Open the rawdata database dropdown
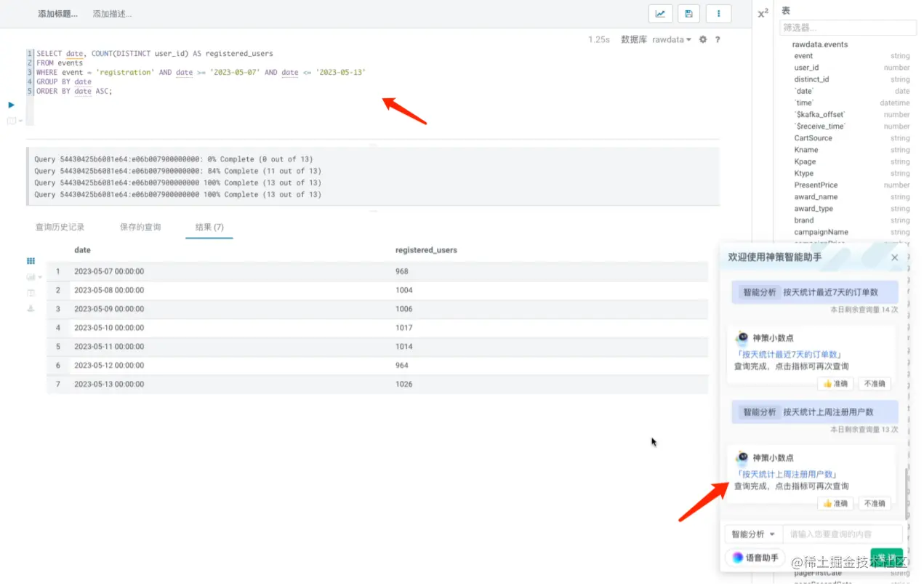 click(671, 39)
